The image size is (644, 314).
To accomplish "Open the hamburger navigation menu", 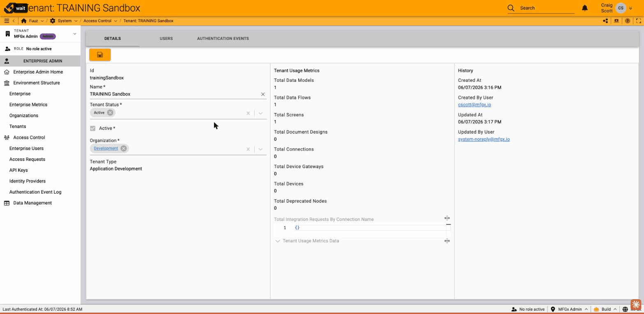I will click(x=7, y=21).
